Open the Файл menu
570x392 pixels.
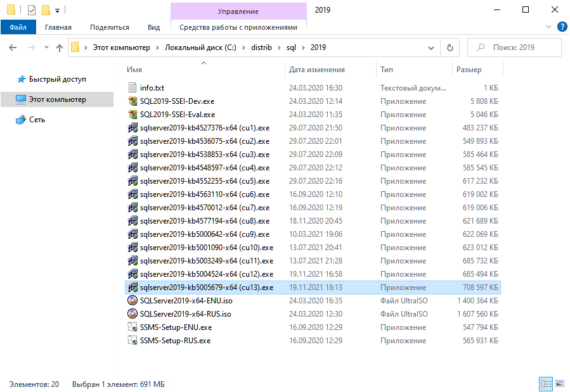[x=18, y=27]
